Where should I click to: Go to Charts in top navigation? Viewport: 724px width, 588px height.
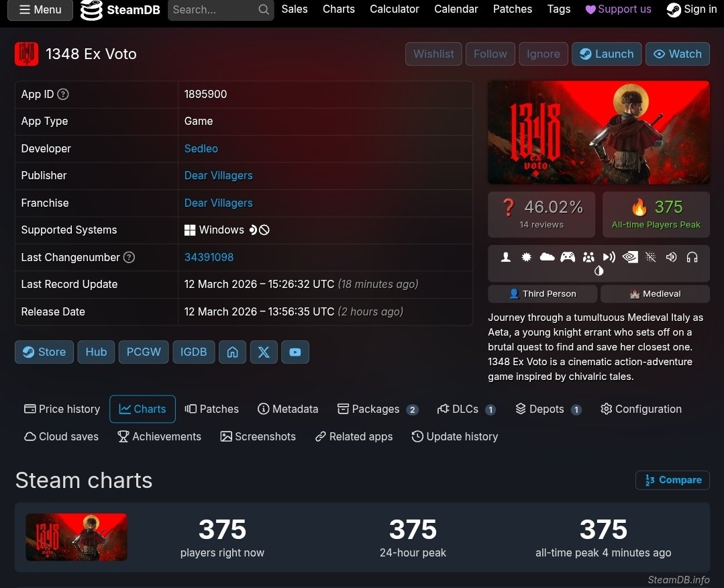point(339,9)
